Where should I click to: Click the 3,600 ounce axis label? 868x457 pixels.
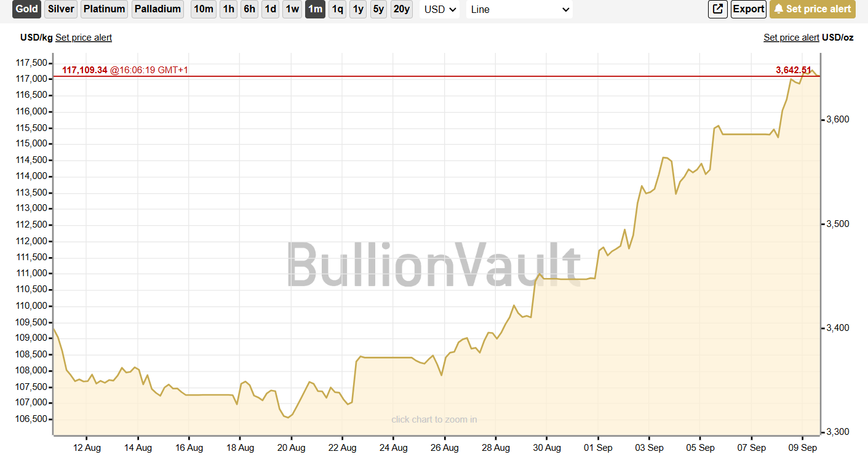[839, 119]
